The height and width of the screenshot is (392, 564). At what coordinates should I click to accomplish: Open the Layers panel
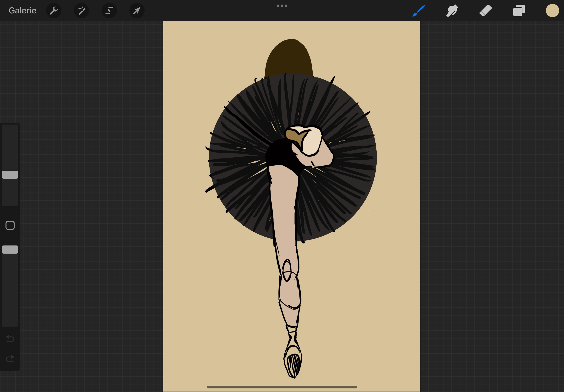519,11
